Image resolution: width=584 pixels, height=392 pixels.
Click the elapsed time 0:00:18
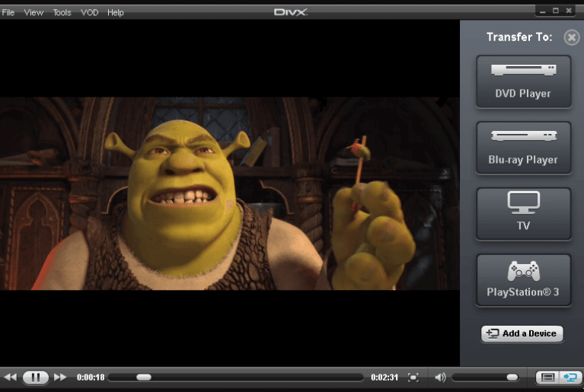pos(91,378)
